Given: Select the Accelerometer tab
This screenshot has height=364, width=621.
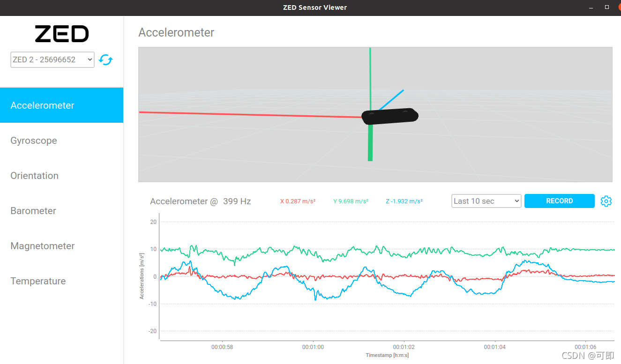Looking at the screenshot, I should pyautogui.click(x=61, y=105).
